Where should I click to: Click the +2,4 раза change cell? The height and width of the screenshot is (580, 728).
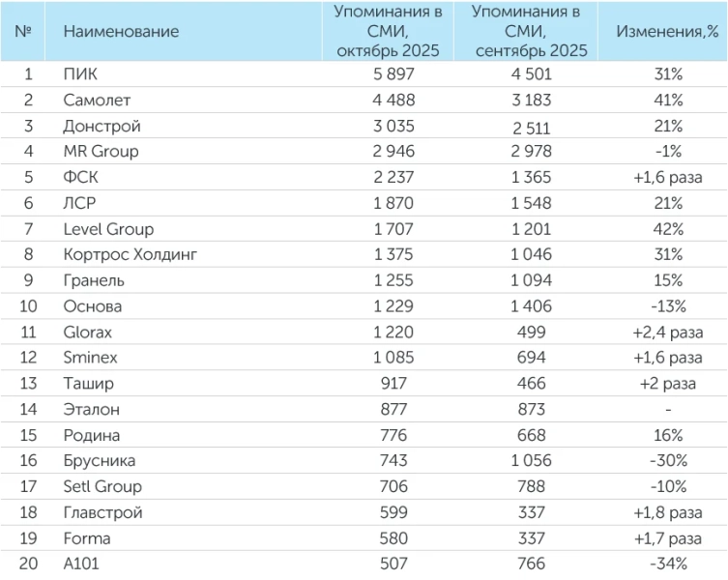(x=668, y=332)
